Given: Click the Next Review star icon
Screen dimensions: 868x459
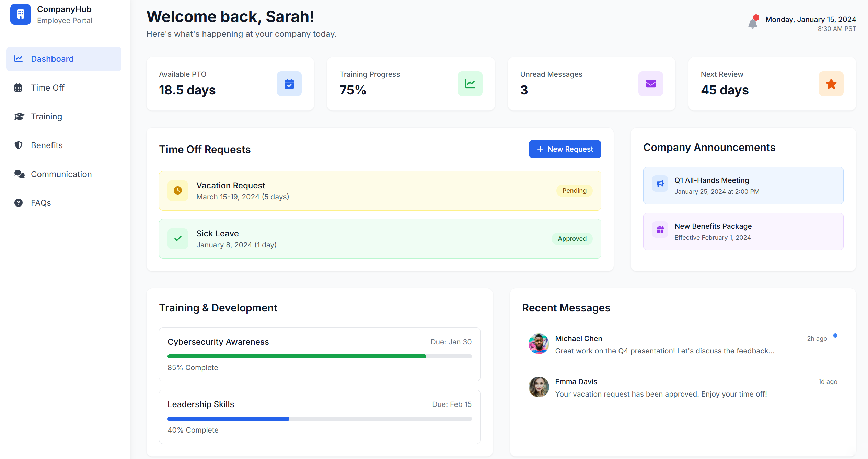Looking at the screenshot, I should click(831, 84).
